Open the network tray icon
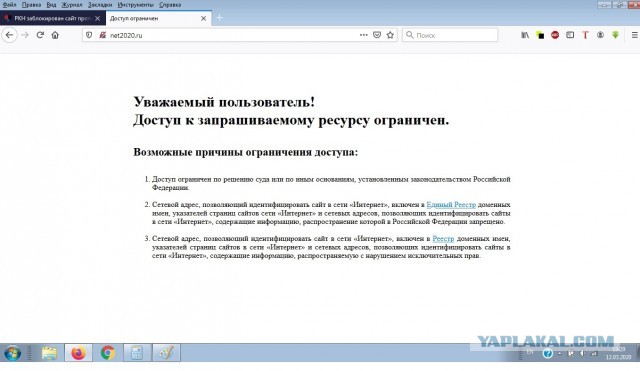Viewport: 640px width, 371px height. (x=594, y=353)
